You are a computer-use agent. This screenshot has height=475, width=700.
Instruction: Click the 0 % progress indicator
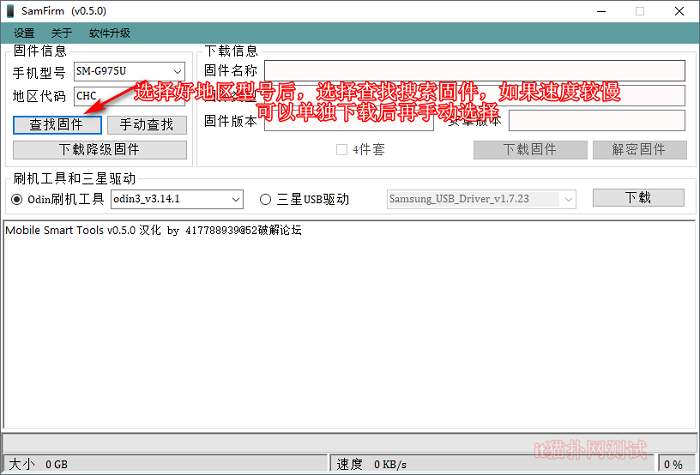click(673, 464)
